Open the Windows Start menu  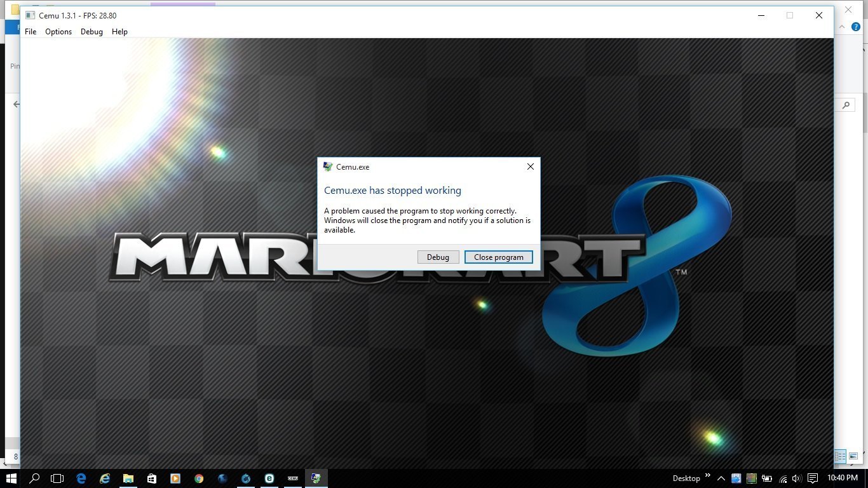click(x=11, y=478)
